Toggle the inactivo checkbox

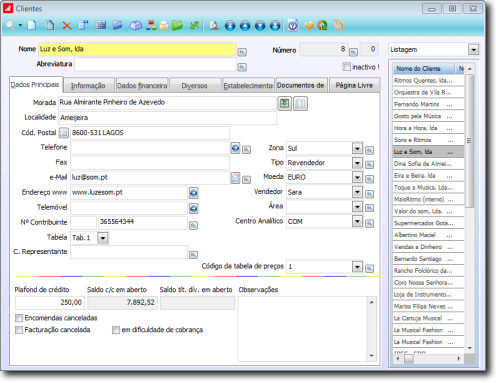pos(347,67)
